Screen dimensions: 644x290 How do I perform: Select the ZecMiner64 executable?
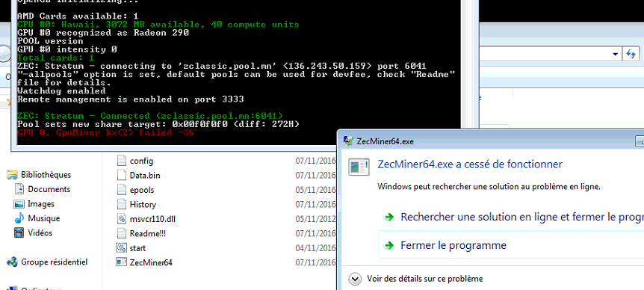(151, 262)
